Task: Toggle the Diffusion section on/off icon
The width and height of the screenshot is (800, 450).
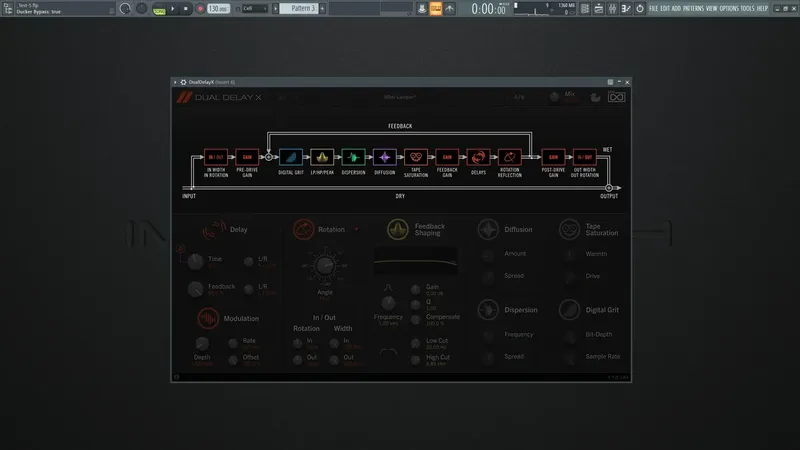Action: [x=488, y=230]
